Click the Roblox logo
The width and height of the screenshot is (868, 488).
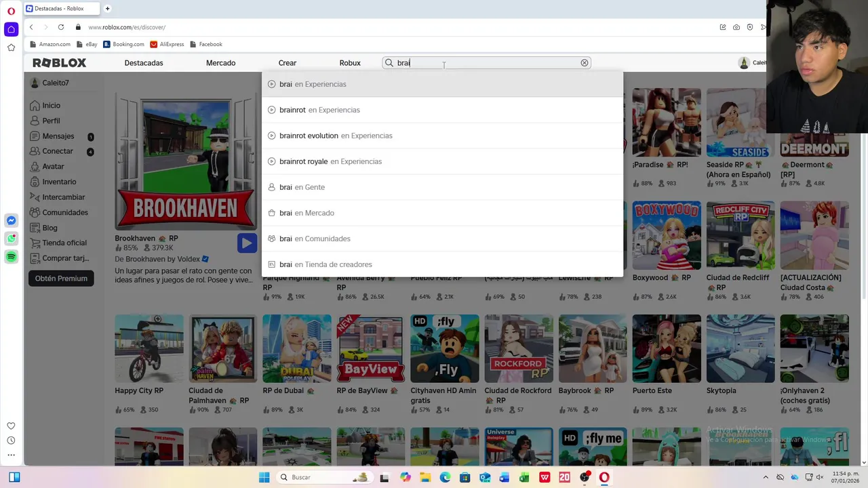pyautogui.click(x=60, y=63)
